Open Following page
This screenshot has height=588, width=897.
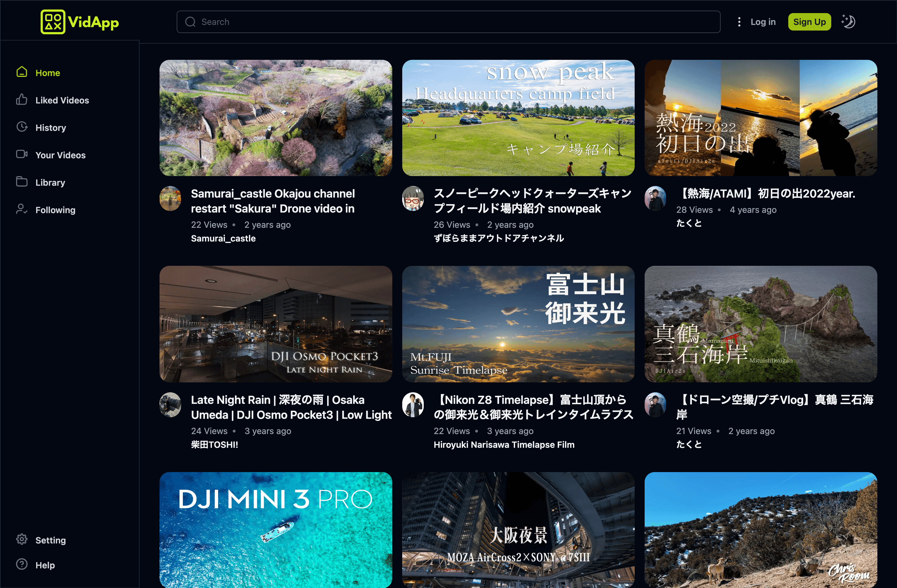click(55, 210)
